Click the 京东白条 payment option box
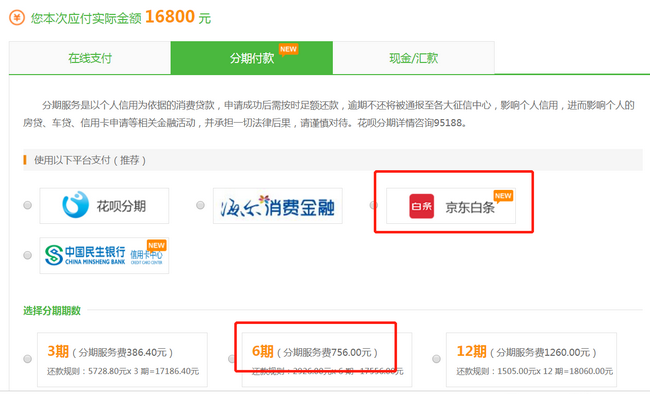 (451, 206)
